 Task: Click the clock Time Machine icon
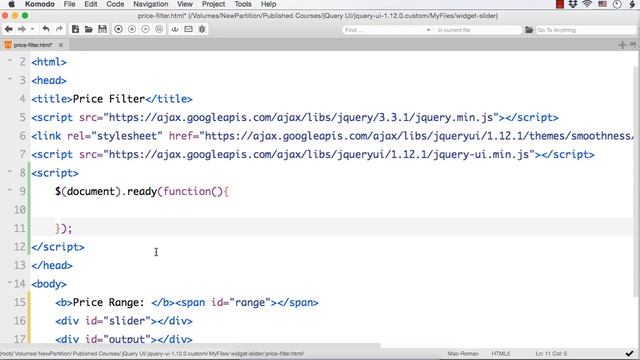pos(617,4)
